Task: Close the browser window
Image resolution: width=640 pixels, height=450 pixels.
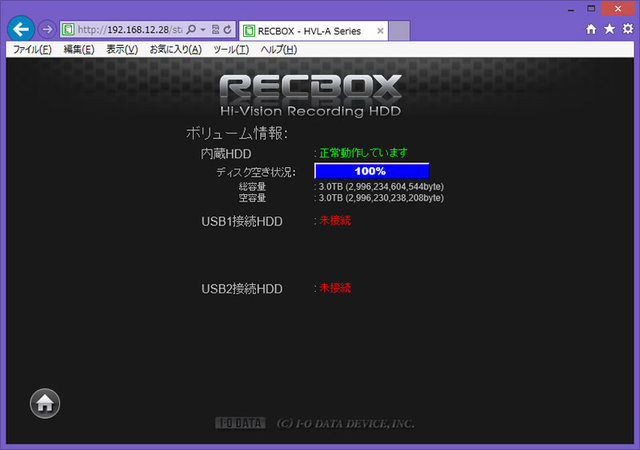Action: pos(618,9)
